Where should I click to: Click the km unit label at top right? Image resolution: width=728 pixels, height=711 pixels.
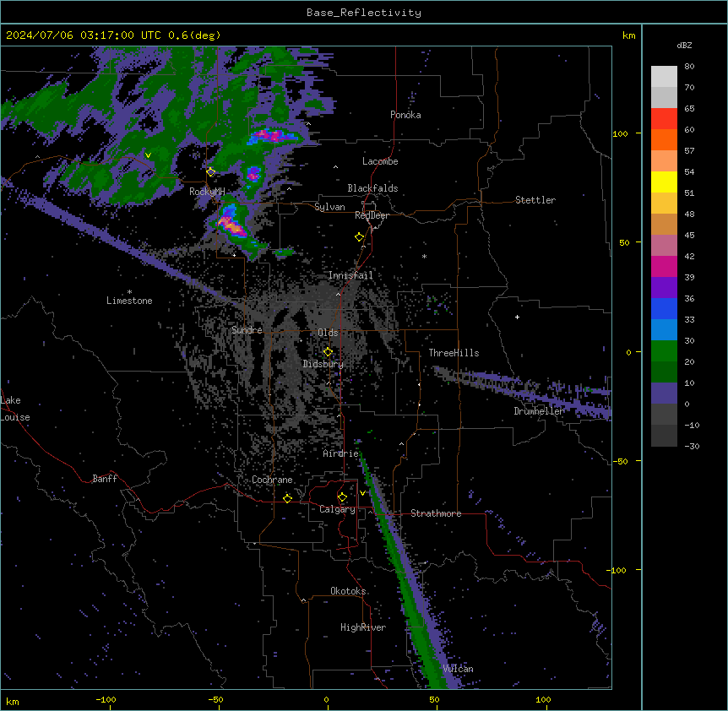(629, 35)
